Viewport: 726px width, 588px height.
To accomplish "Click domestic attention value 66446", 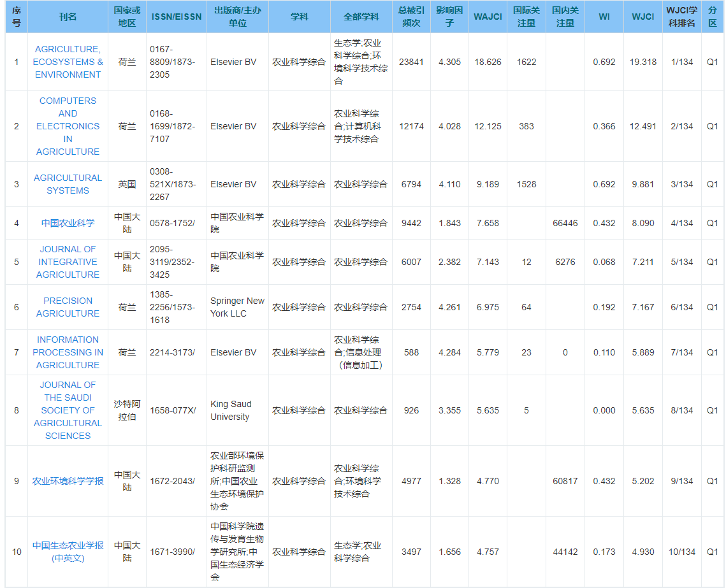I will [x=565, y=223].
